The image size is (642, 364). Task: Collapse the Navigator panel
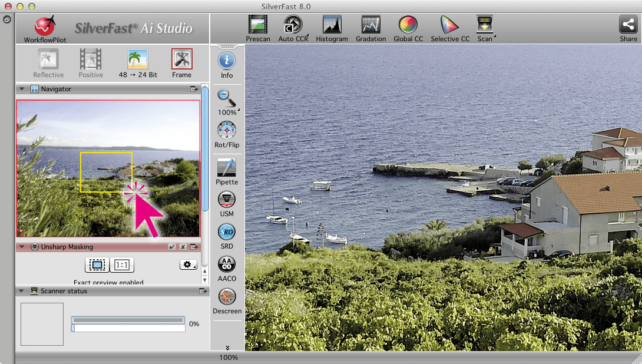22,89
